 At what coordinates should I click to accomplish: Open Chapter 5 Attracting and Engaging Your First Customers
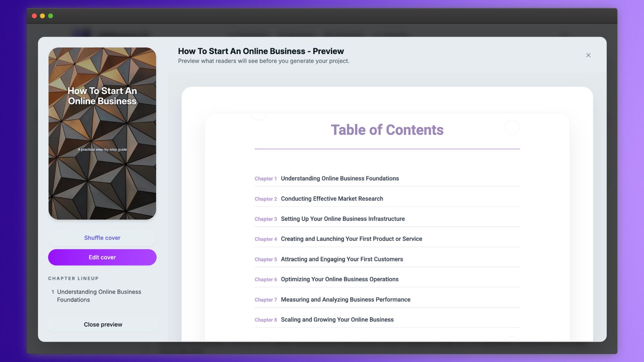(x=342, y=259)
